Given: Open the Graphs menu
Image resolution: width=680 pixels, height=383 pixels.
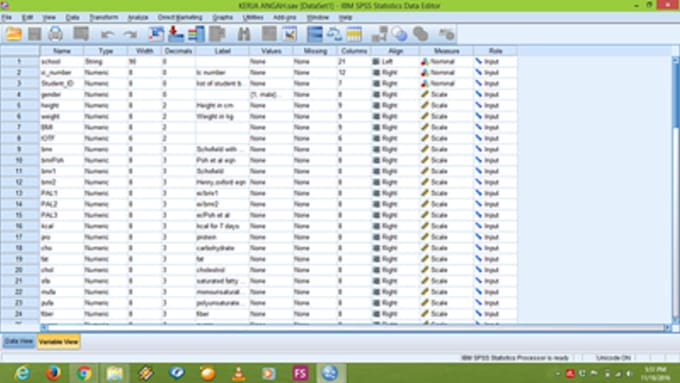Looking at the screenshot, I should 222,17.
